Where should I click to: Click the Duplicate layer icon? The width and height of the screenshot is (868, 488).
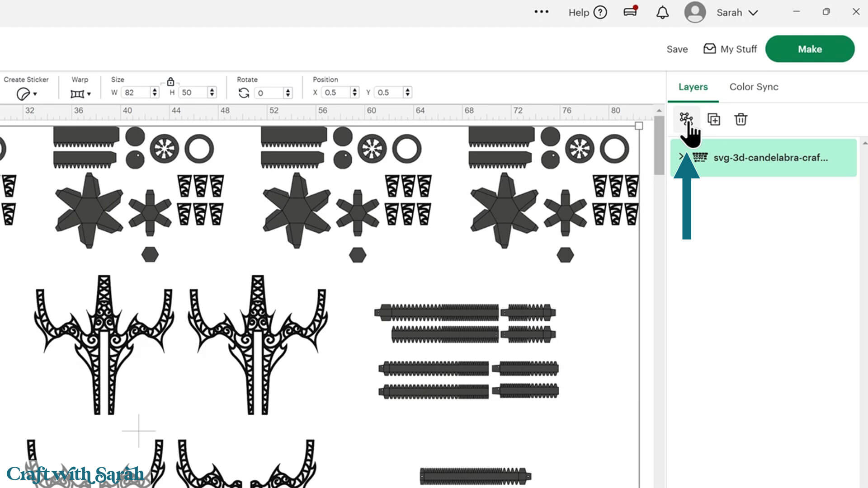click(714, 119)
